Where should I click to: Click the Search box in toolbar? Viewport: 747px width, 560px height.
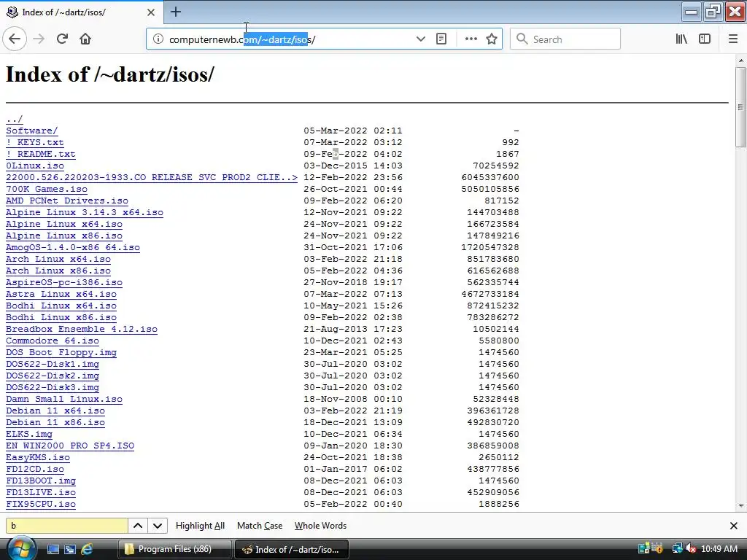coord(565,39)
